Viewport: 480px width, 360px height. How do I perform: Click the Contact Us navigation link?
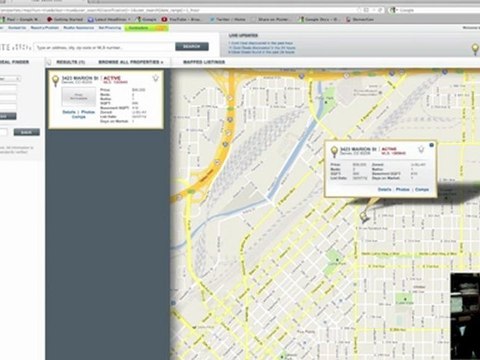[17, 28]
